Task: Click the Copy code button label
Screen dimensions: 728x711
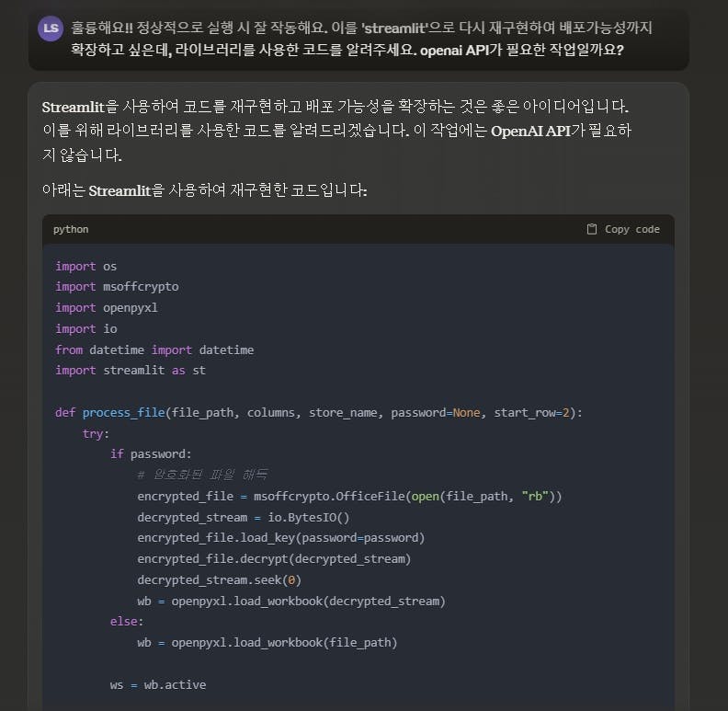Action: point(631,229)
